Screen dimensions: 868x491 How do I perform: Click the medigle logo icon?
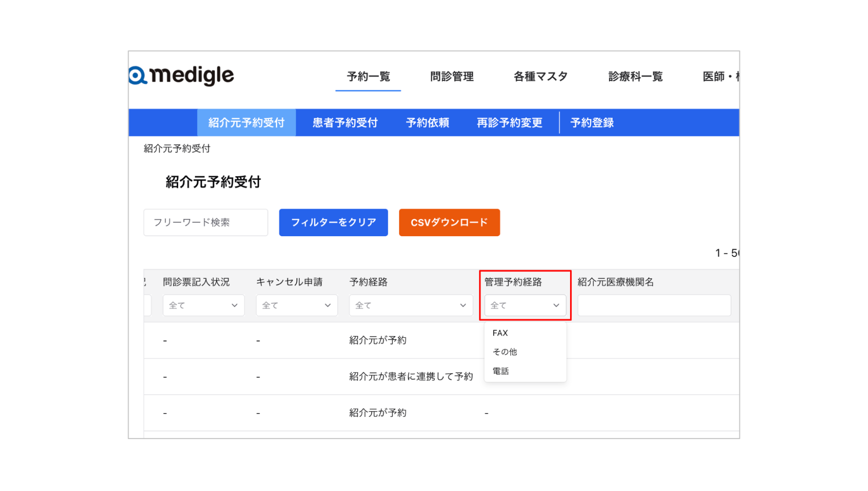coord(137,75)
